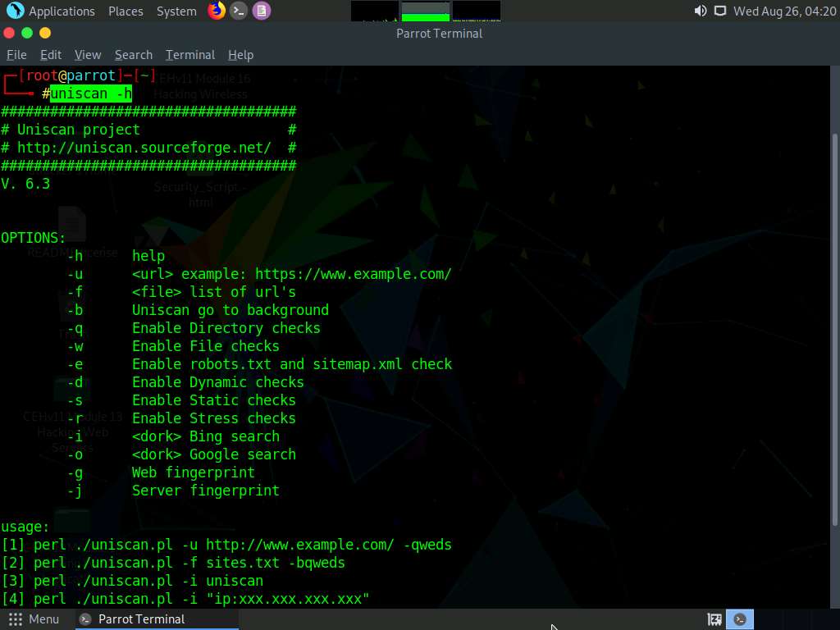
Task: Click the 'Enable File checks' line
Action: click(x=206, y=346)
